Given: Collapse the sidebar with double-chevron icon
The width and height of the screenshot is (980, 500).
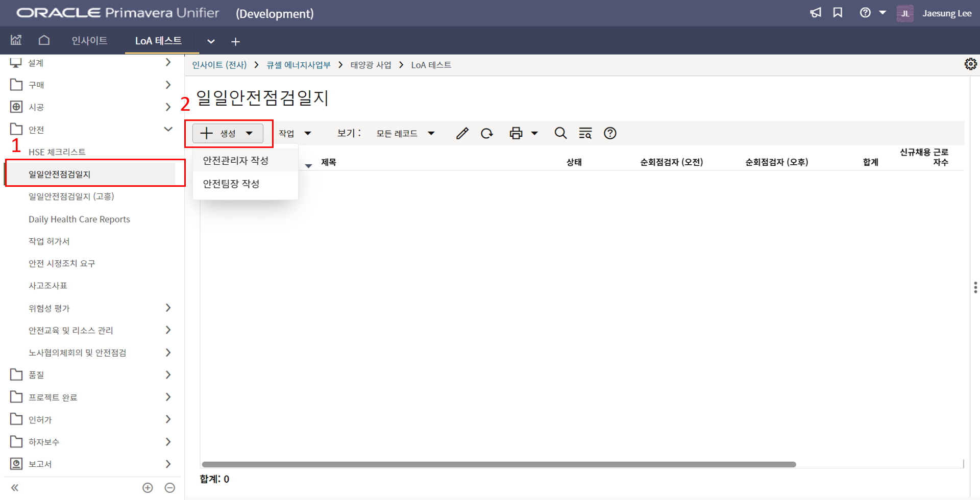Looking at the screenshot, I should coord(15,488).
